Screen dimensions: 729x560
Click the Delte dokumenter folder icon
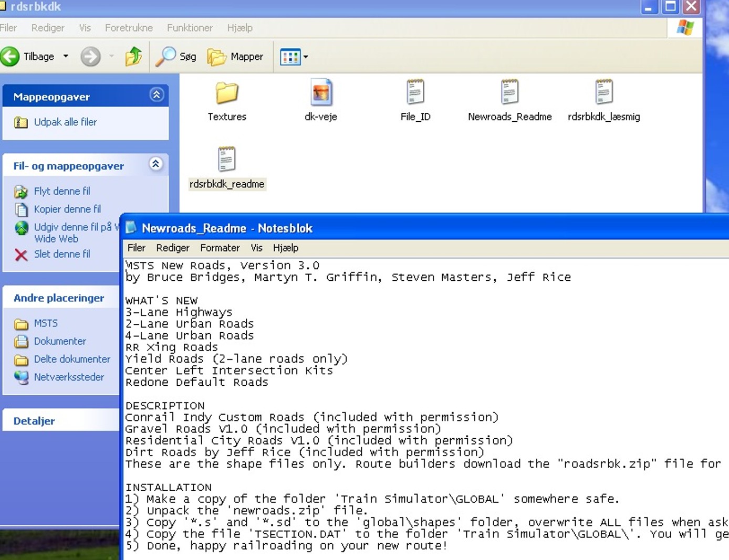pyautogui.click(x=21, y=360)
